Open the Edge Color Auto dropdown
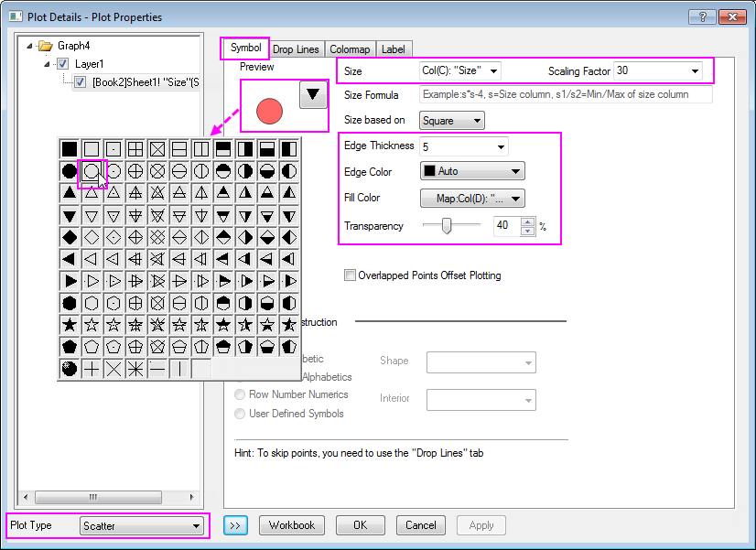 click(471, 171)
